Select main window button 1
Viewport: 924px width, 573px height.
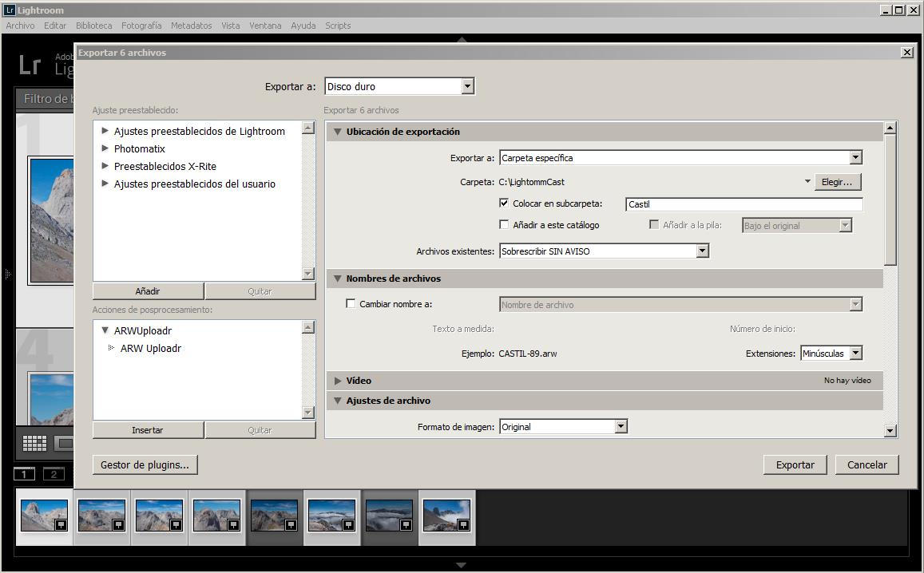coord(24,474)
